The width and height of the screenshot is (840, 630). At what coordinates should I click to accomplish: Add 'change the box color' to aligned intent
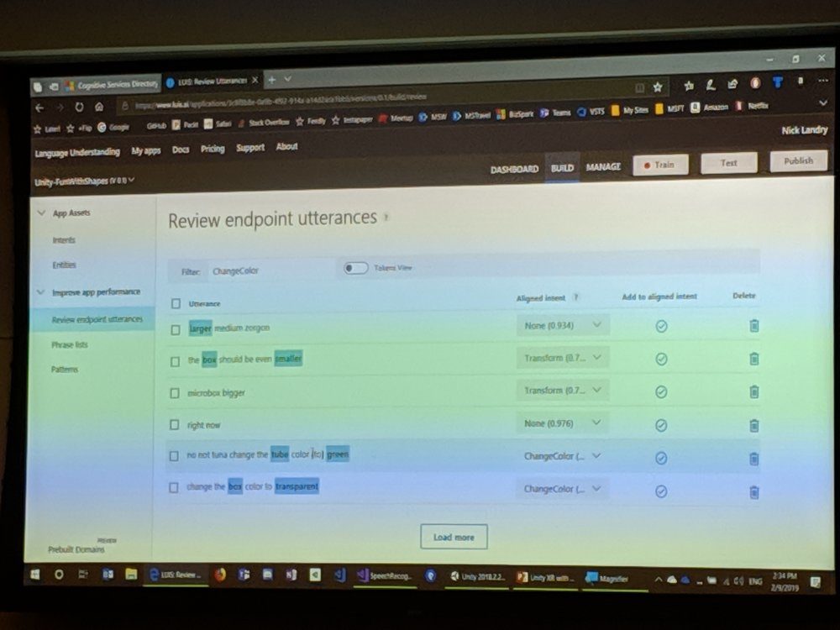click(x=661, y=491)
